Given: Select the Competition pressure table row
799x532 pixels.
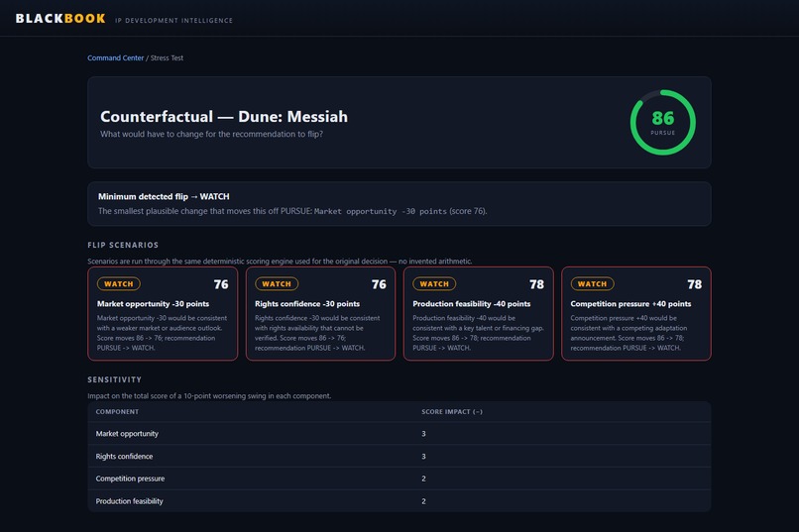Looking at the screenshot, I should [399, 479].
